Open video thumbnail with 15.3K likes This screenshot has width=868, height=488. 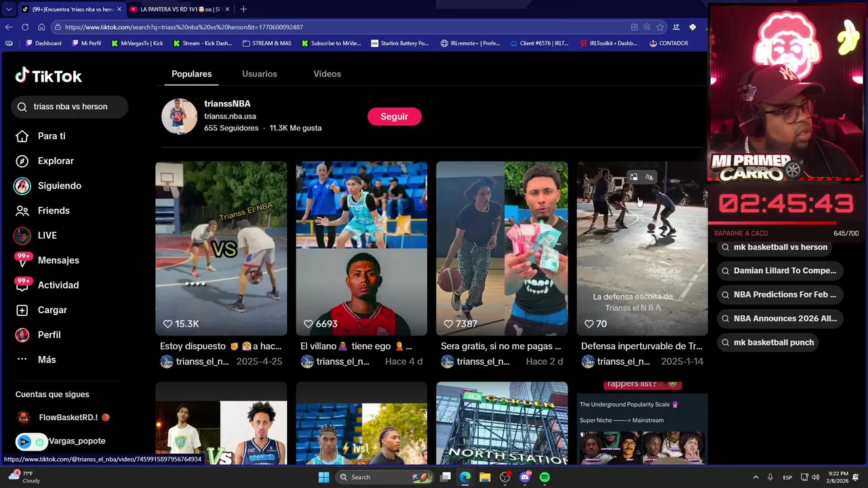click(x=221, y=248)
